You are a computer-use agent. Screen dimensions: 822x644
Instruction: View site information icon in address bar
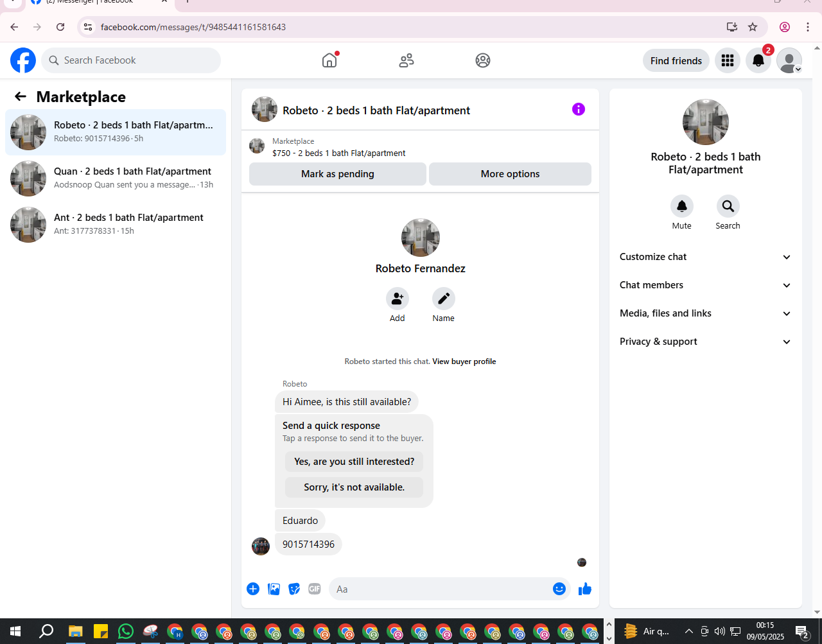click(x=89, y=27)
